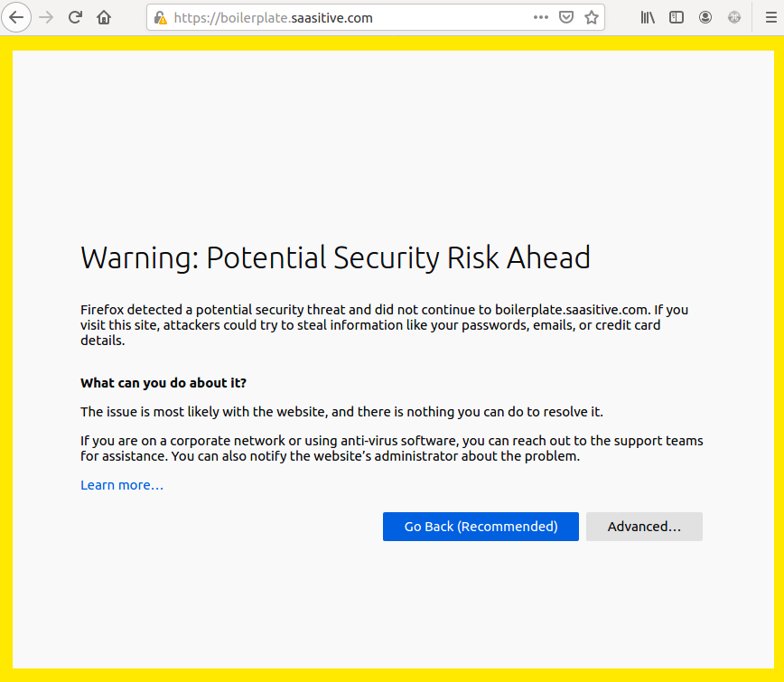Expand the Advanced… options
This screenshot has height=682, width=784.
pos(644,527)
